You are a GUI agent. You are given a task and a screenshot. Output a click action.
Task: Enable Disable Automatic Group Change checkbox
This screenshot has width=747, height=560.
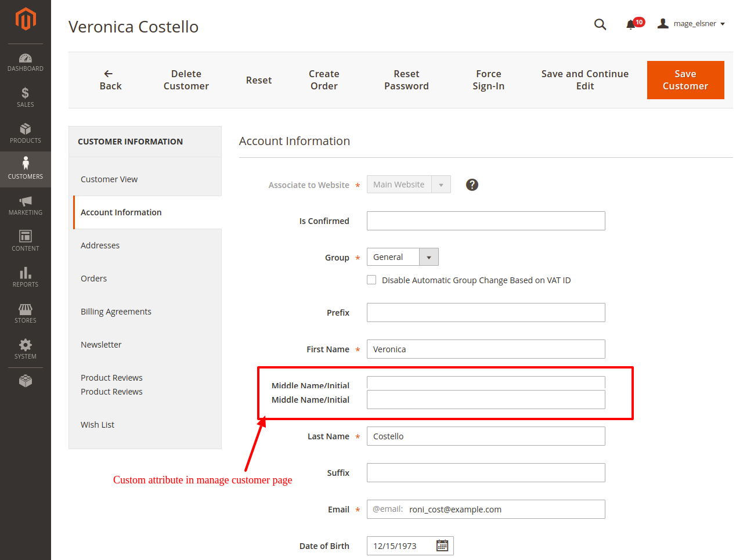[371, 280]
